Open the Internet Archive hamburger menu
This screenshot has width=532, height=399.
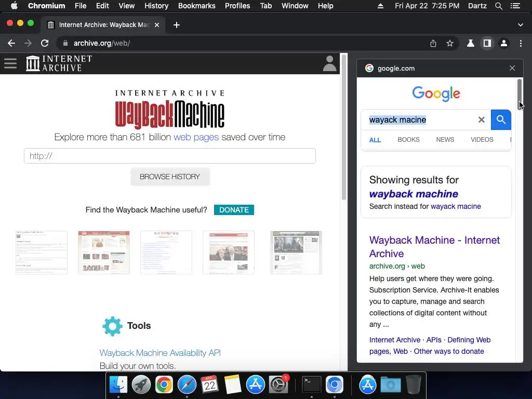click(x=10, y=63)
